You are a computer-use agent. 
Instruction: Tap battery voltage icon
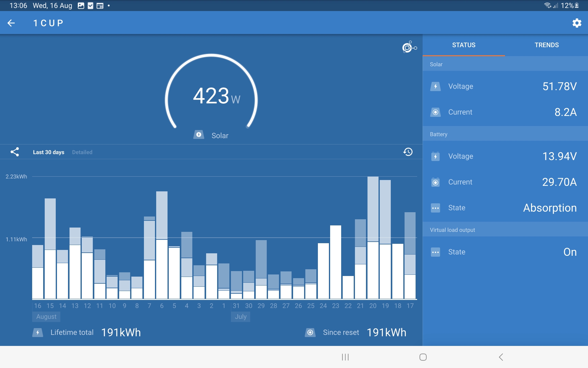pyautogui.click(x=435, y=156)
